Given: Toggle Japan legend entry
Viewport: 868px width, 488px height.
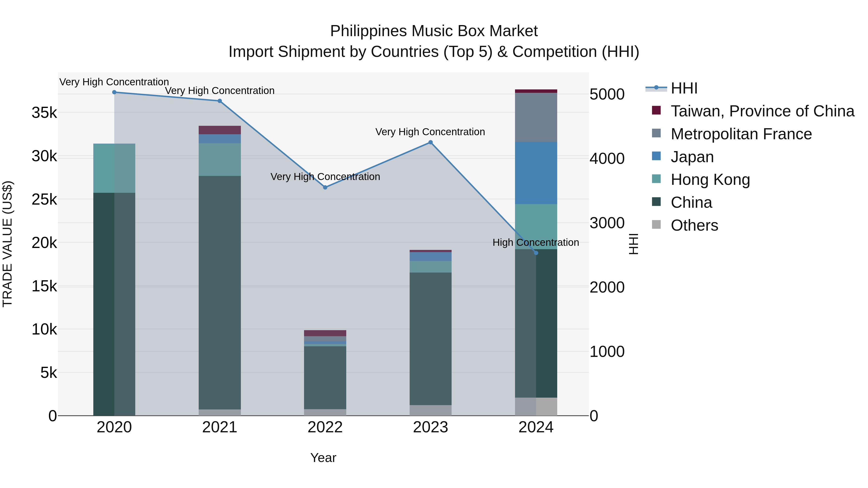Looking at the screenshot, I should tap(683, 157).
